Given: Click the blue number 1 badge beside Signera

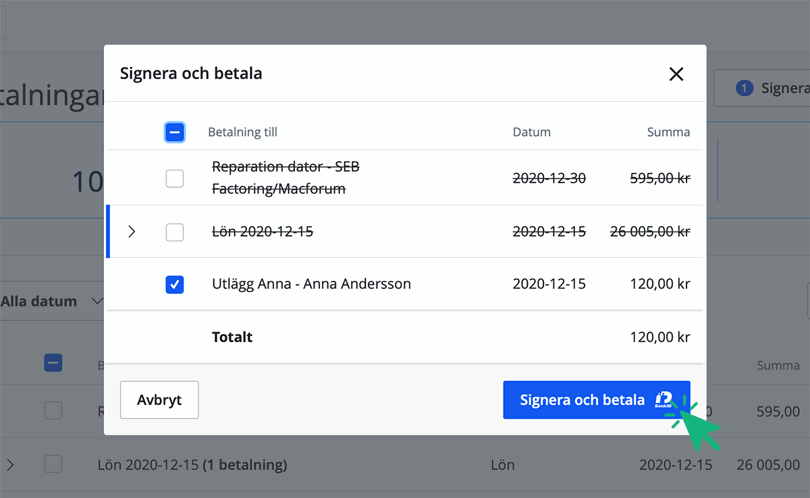Looking at the screenshot, I should click(x=744, y=88).
